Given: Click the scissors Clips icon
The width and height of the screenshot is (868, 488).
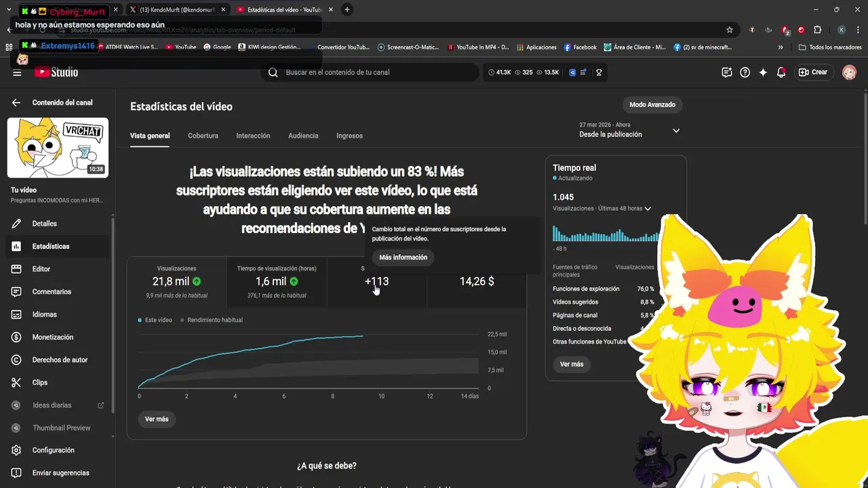Looking at the screenshot, I should coord(17,382).
